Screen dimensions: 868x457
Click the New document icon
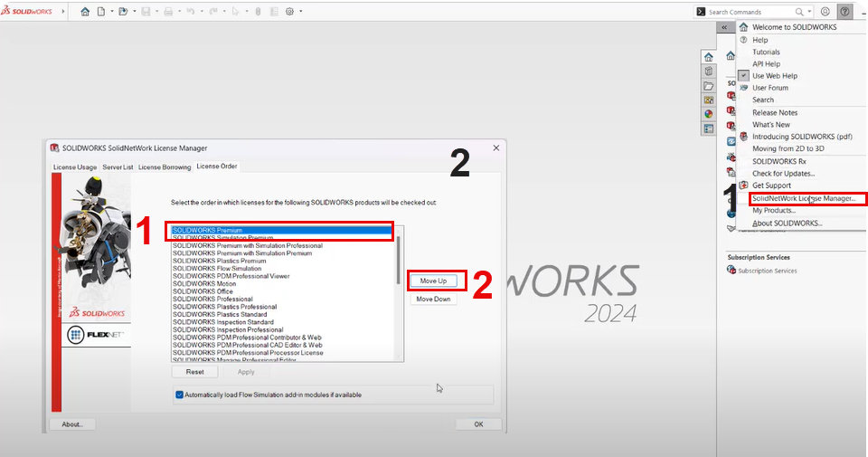(101, 12)
